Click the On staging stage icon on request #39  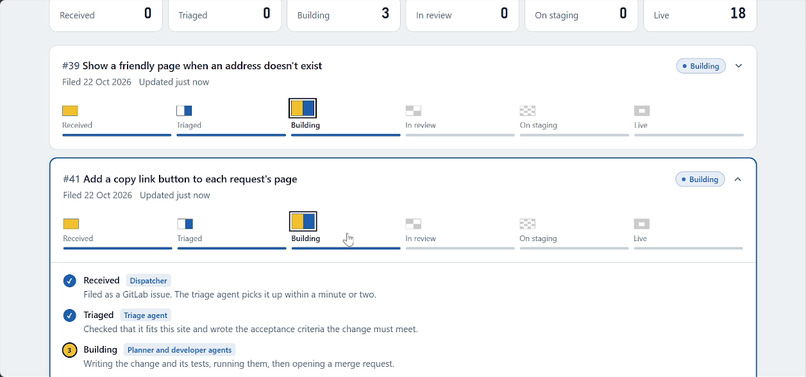click(x=527, y=111)
